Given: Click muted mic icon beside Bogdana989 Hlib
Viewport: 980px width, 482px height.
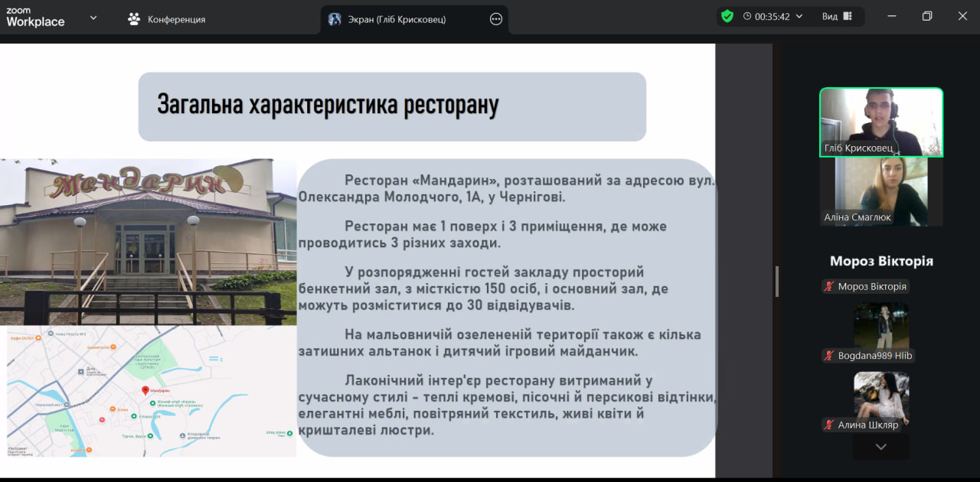Looking at the screenshot, I should 828,356.
